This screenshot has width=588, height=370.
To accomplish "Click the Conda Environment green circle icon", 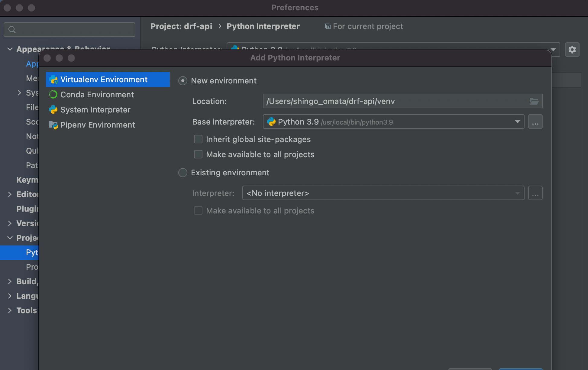I will click(x=53, y=95).
